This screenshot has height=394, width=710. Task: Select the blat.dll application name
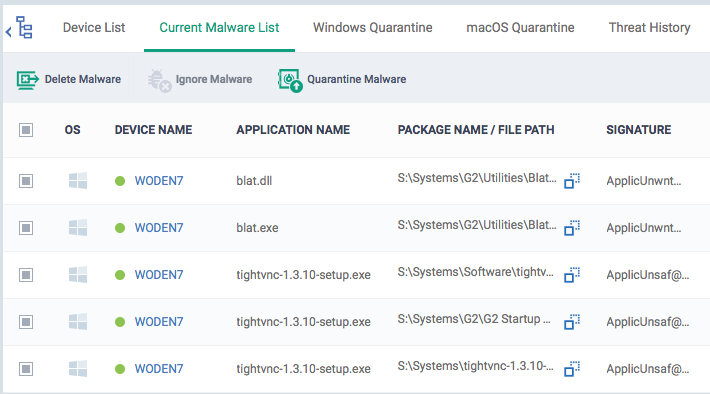pos(254,181)
